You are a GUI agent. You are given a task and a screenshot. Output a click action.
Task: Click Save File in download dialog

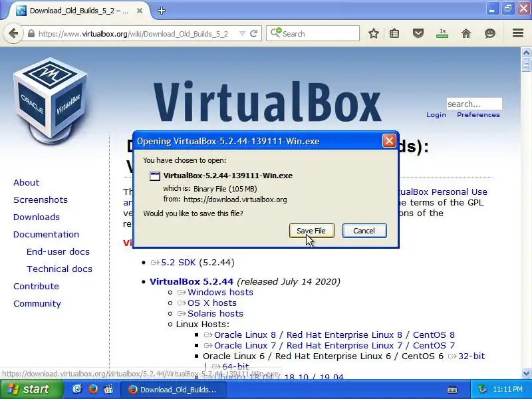[x=311, y=231]
